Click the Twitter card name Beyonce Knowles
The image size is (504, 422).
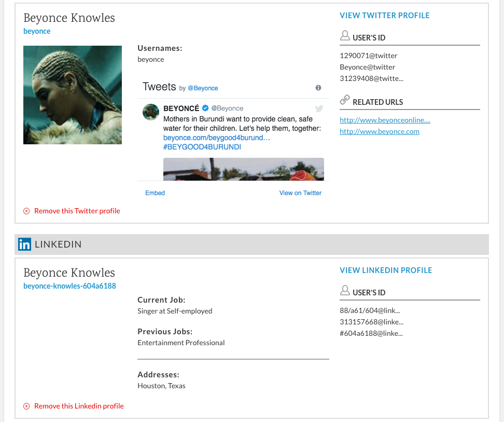[69, 18]
